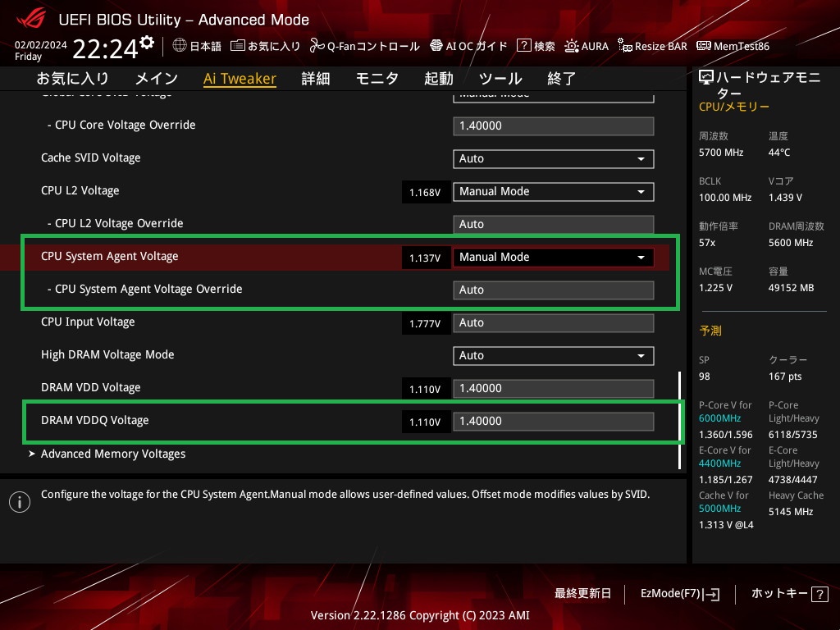Open the 起動 tab
This screenshot has width=840, height=630.
point(439,79)
